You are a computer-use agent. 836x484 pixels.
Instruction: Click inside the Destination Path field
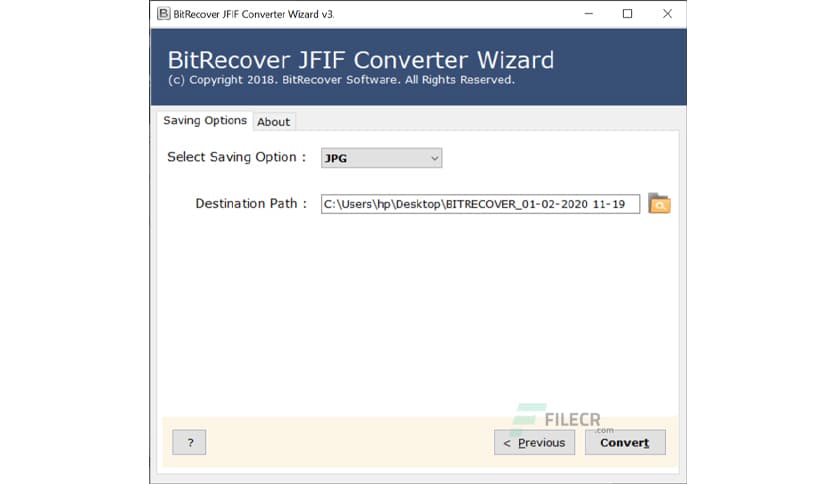pos(480,204)
